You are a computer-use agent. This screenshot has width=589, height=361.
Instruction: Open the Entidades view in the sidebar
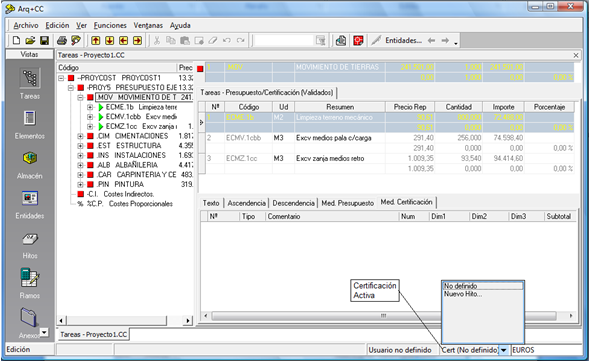(30, 204)
